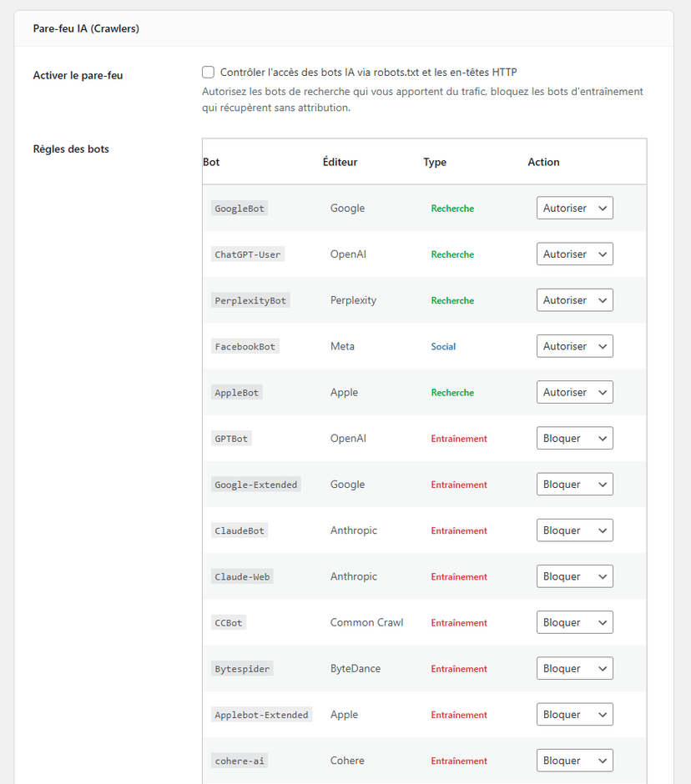Image resolution: width=691 pixels, height=784 pixels.
Task: Open the Action dropdown for Bytespider
Action: pos(574,668)
